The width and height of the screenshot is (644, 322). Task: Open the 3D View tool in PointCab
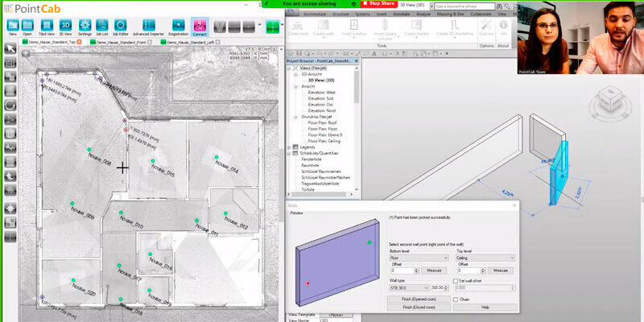click(65, 26)
